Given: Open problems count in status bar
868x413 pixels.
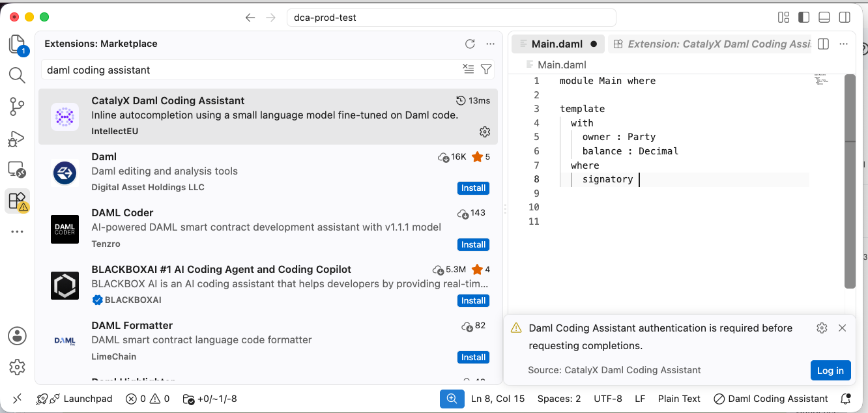Looking at the screenshot, I should (148, 399).
